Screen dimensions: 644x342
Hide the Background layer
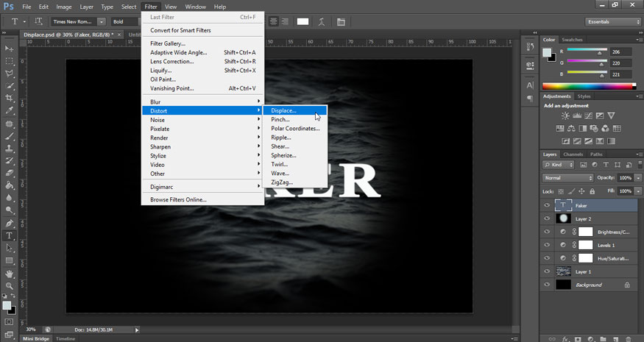(547, 285)
